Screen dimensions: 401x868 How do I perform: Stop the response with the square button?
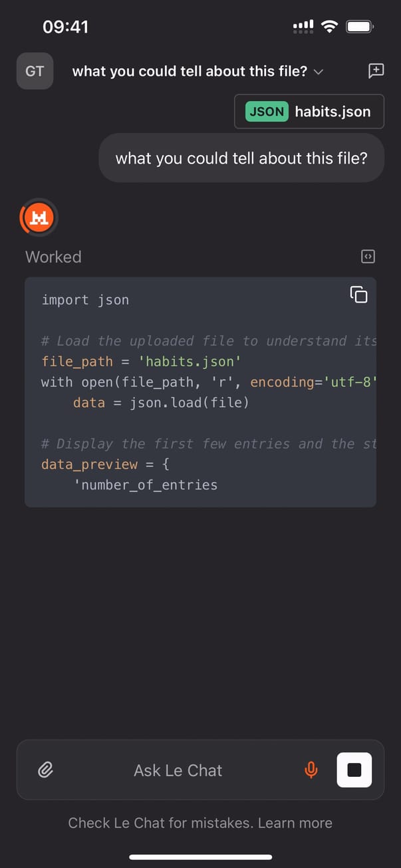click(x=354, y=770)
